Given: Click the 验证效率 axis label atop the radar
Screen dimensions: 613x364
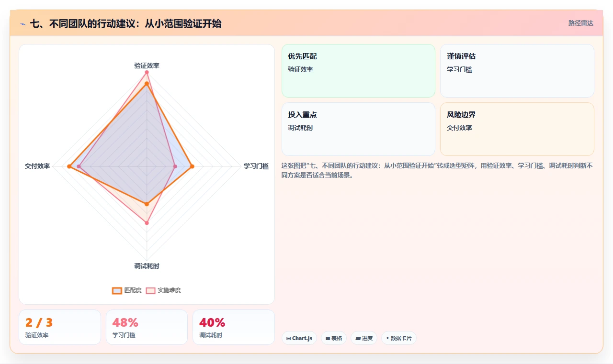Looking at the screenshot, I should coord(147,66).
